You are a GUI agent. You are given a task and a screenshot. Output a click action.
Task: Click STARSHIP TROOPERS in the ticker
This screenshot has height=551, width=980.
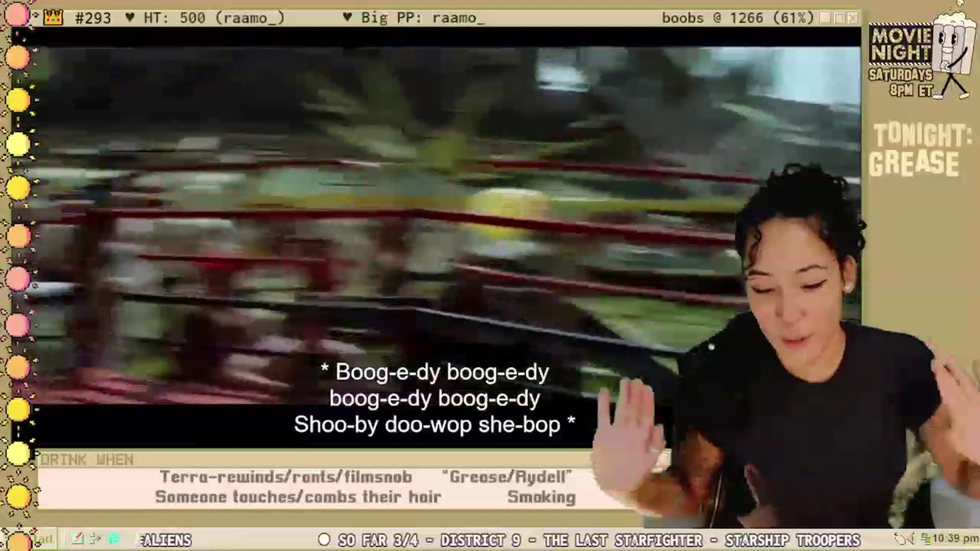(x=792, y=540)
